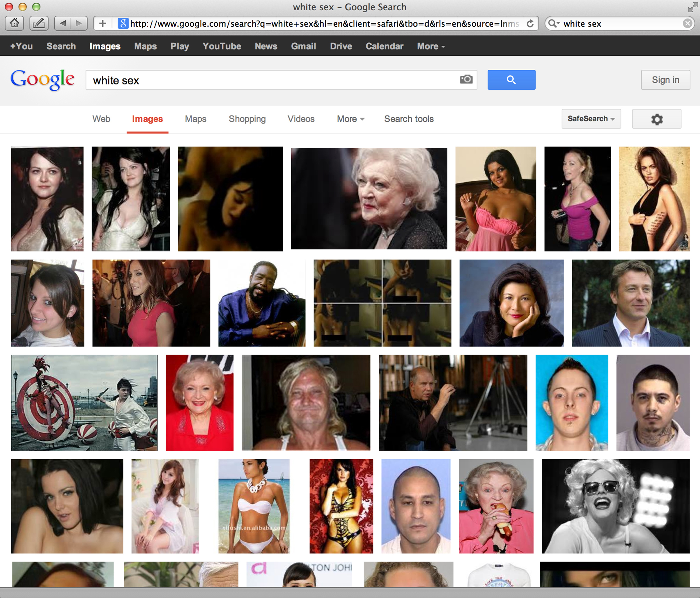Reload the page with refresh icon
Screen dimensions: 700x598
coord(530,24)
